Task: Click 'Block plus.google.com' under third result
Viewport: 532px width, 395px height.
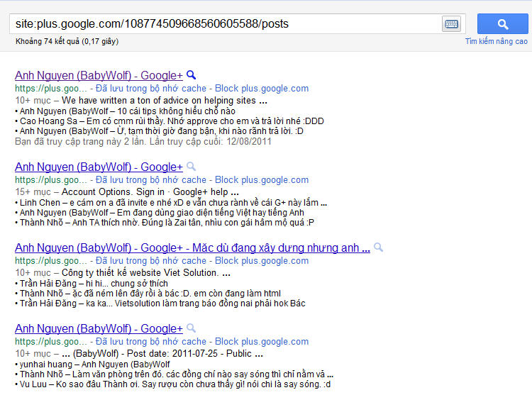Action: coord(262,261)
